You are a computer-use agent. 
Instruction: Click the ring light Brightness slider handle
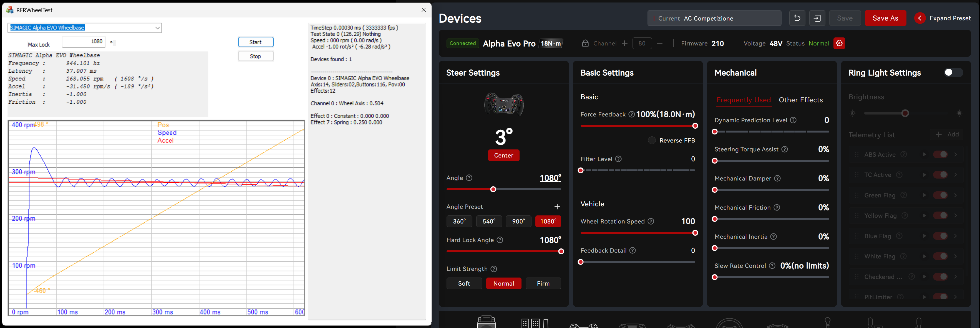905,113
